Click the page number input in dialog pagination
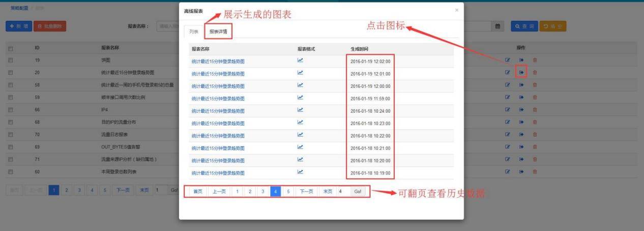Image resolution: width=644 pixels, height=231 pixels. 342,192
